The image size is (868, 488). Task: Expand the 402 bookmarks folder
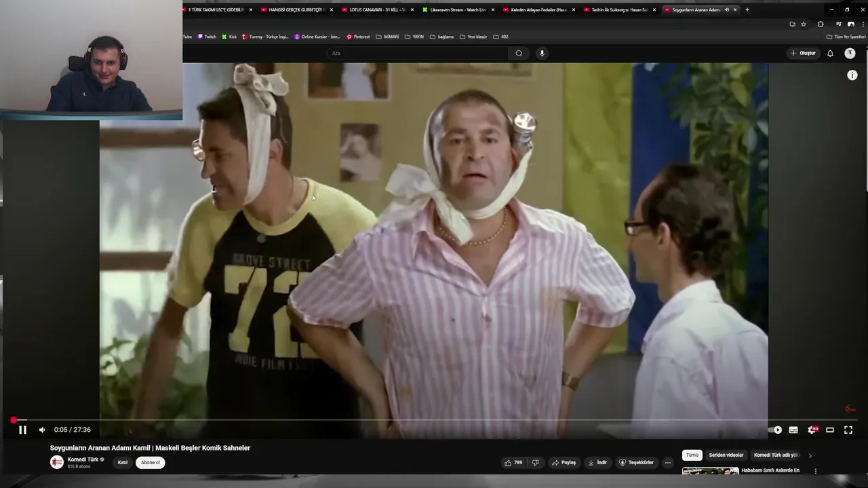(x=500, y=37)
